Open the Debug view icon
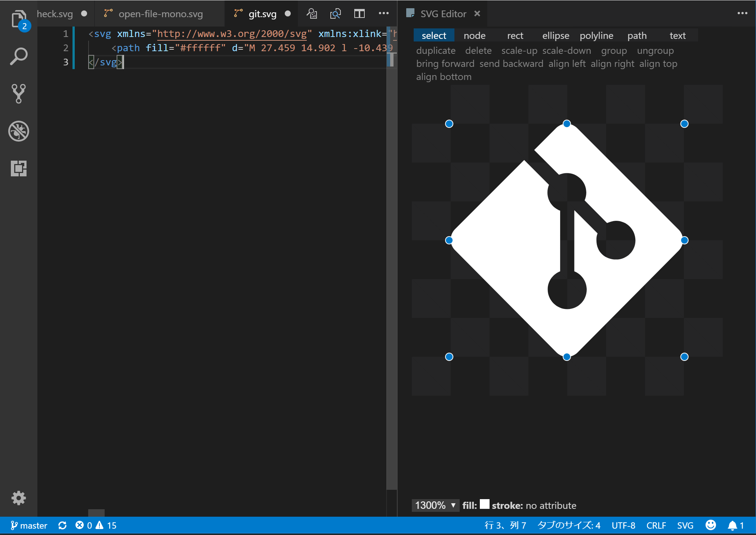This screenshot has width=756, height=535. tap(18, 131)
